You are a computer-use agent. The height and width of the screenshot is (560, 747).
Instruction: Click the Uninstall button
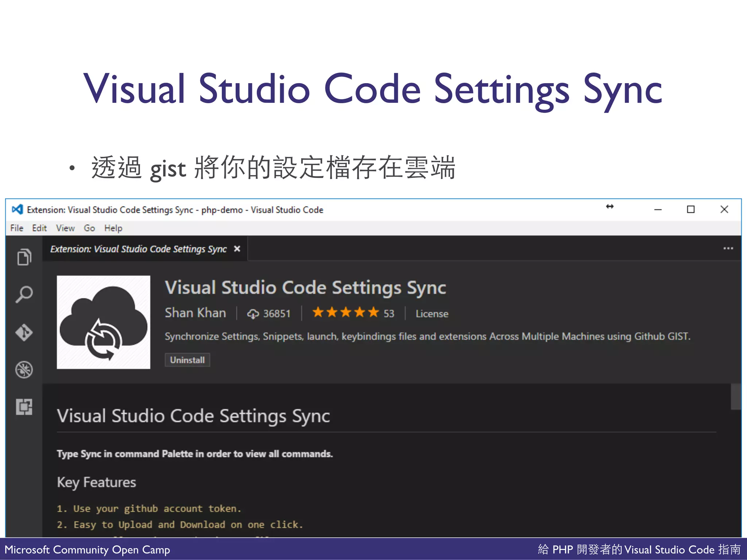pos(187,360)
